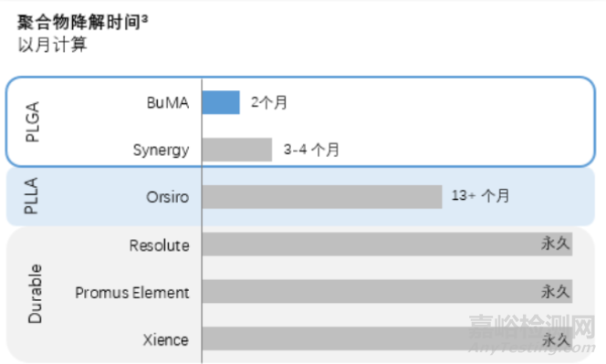Click the Synergy label
The width and height of the screenshot is (606, 364).
click(162, 150)
